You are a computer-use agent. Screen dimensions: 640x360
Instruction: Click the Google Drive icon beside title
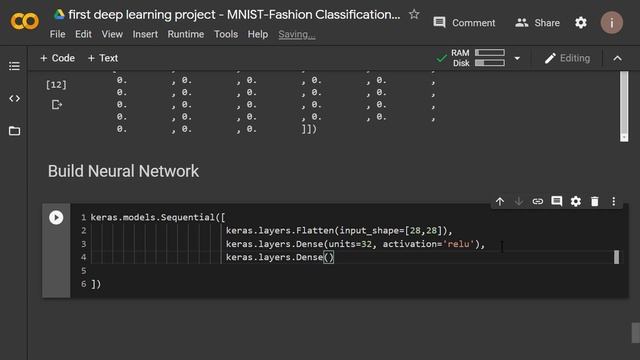click(59, 15)
